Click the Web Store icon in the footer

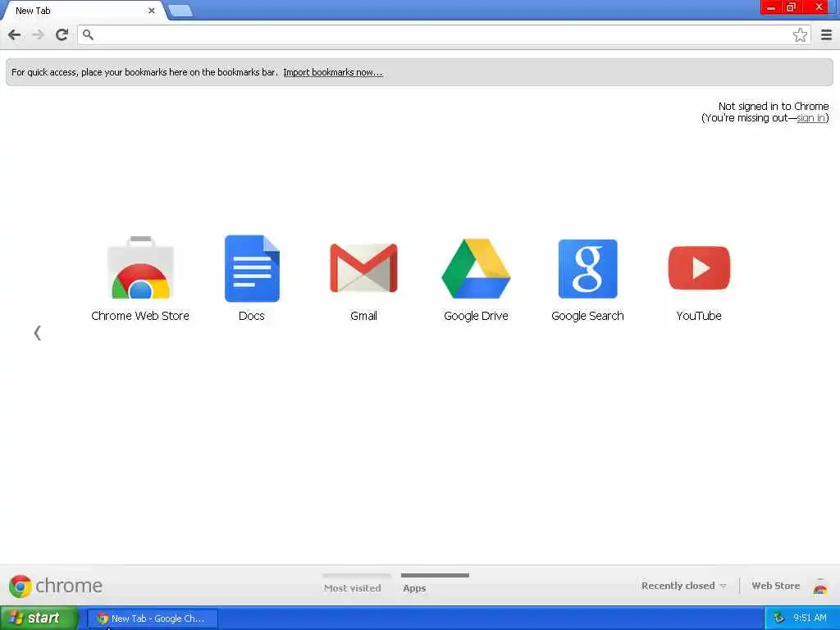click(819, 586)
